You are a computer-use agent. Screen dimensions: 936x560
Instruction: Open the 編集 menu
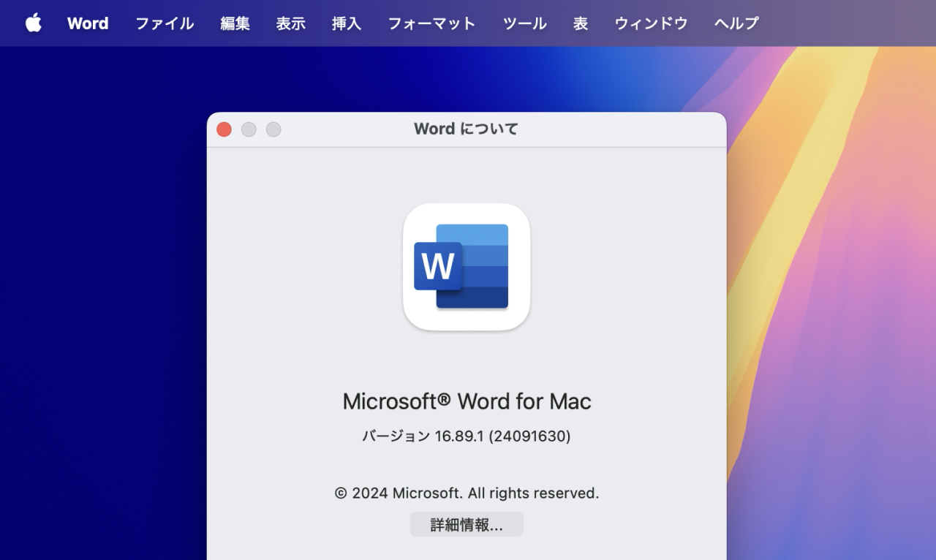coord(235,23)
